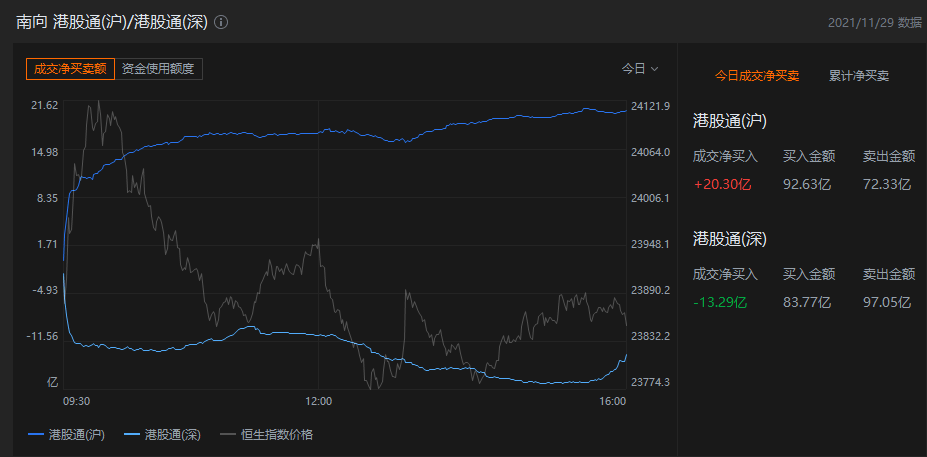This screenshot has height=457, width=927.
Task: Click the 23832.2 right axis value
Action: pyautogui.click(x=650, y=336)
